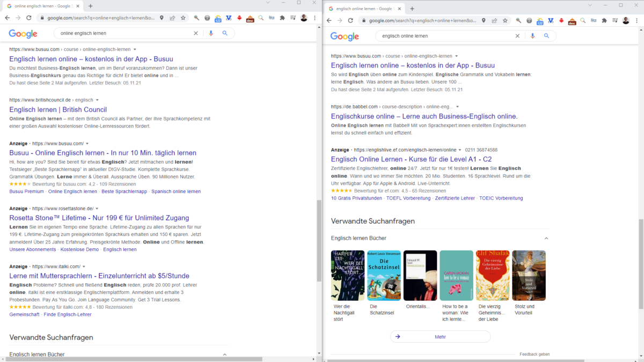
Task: Open the dropdown beside the de.babbel.com URL
Action: coord(457,107)
